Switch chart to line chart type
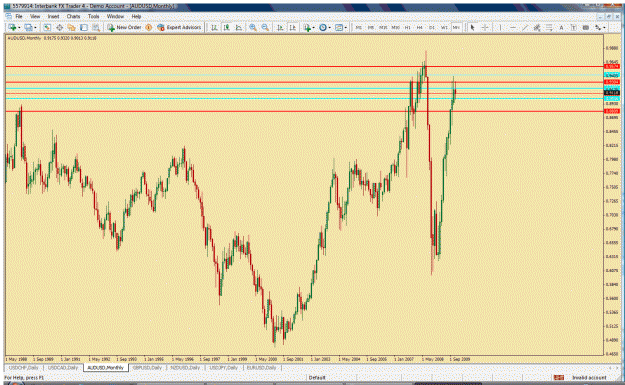The image size is (625, 385). tap(238, 28)
